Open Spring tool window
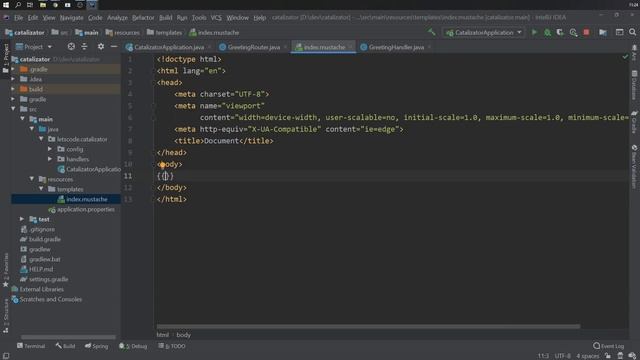This screenshot has height=360, width=640. [96, 346]
